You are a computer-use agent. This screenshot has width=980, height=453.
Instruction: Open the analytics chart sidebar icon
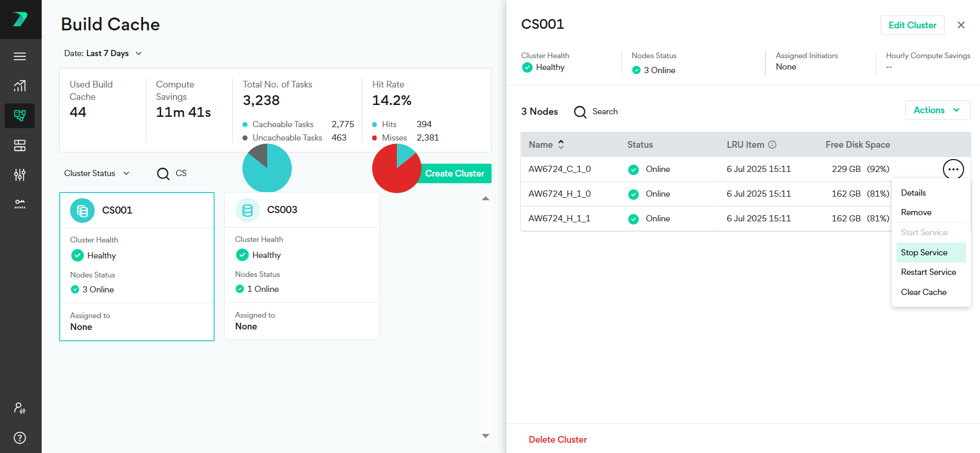tap(20, 86)
